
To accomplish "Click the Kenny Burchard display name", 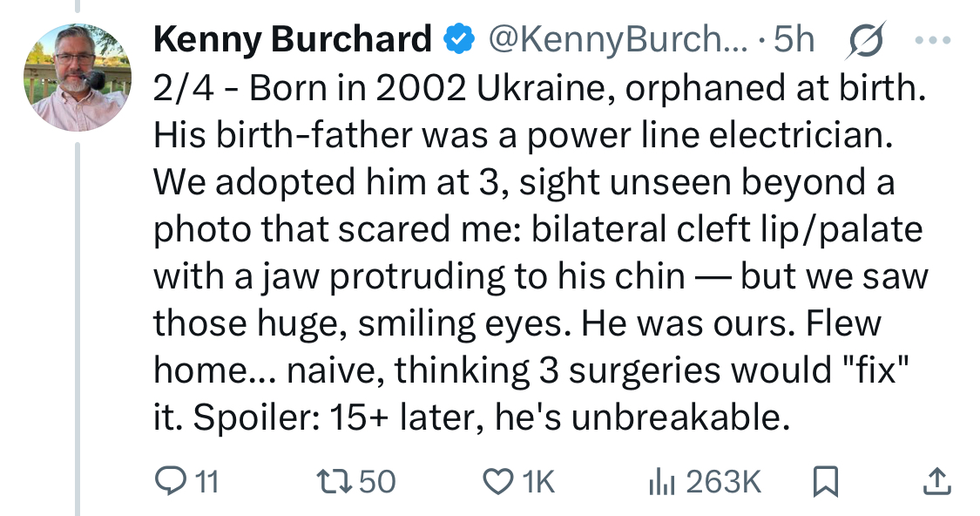I will point(293,39).
